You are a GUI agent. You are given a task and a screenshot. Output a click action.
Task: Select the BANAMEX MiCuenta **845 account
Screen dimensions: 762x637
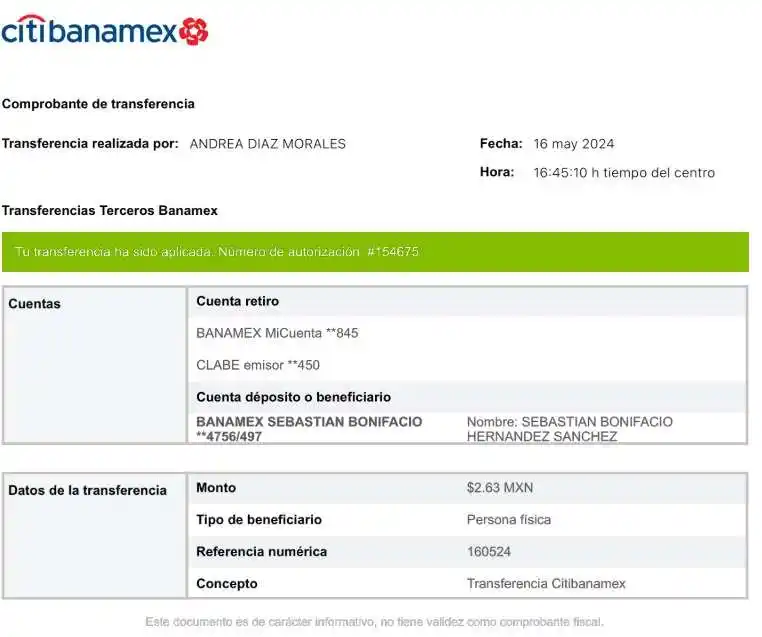277,333
